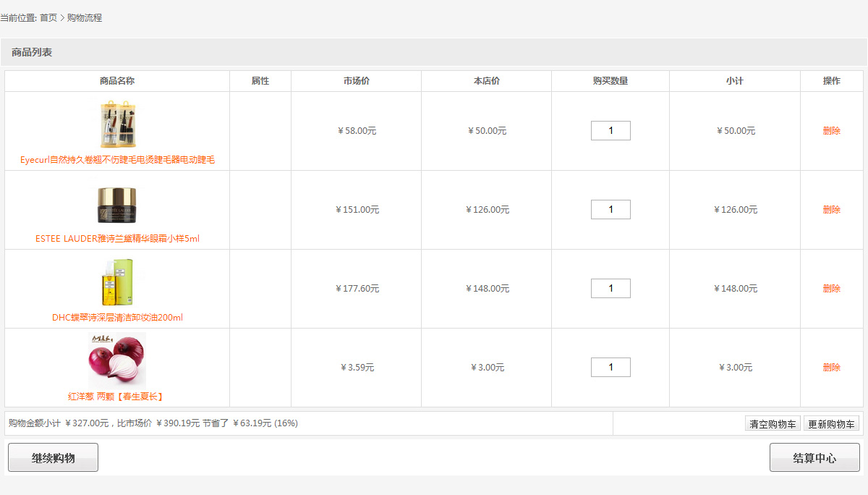Delete the Estee Lauder item via 删除
Image resolution: width=868 pixels, height=495 pixels.
pos(832,210)
